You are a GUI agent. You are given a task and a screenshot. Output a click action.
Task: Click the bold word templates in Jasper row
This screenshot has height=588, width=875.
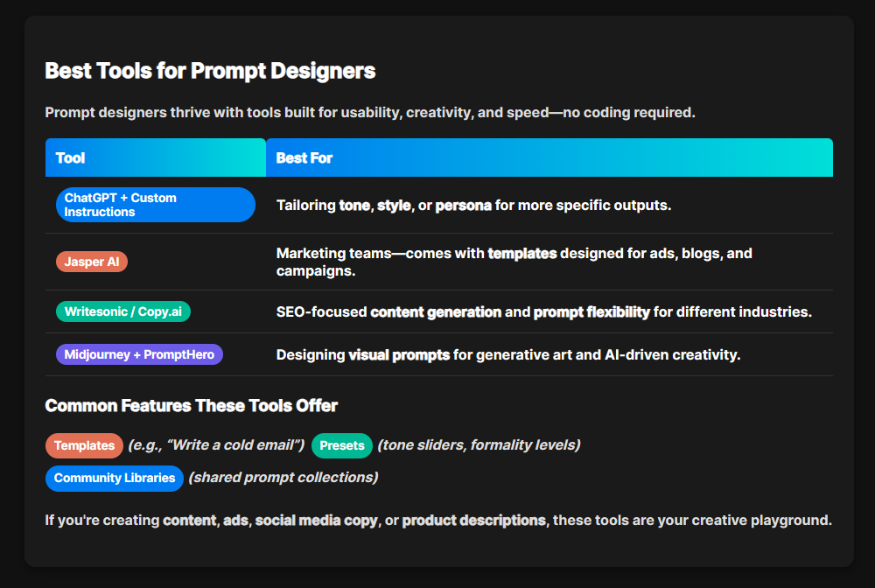[x=521, y=254]
